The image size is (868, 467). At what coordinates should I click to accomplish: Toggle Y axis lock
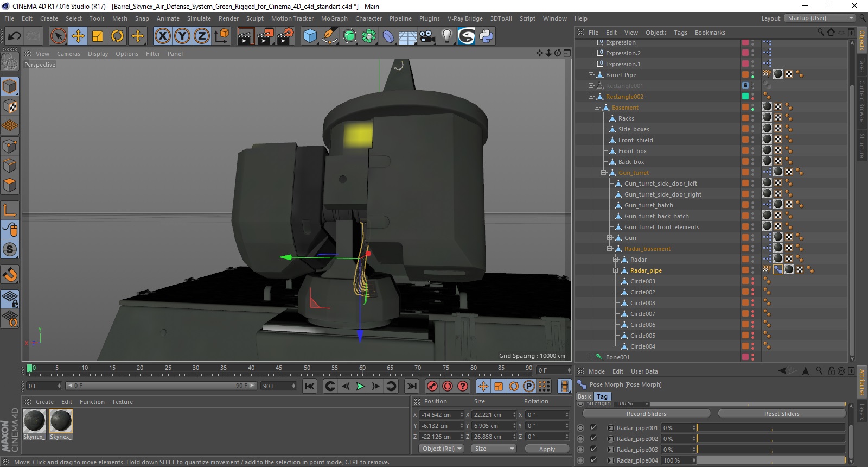182,36
